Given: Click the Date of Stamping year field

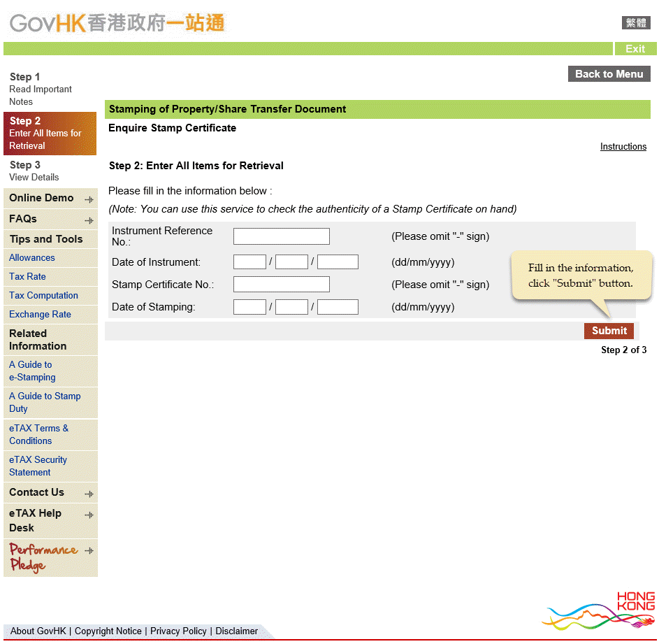Looking at the screenshot, I should tap(338, 307).
